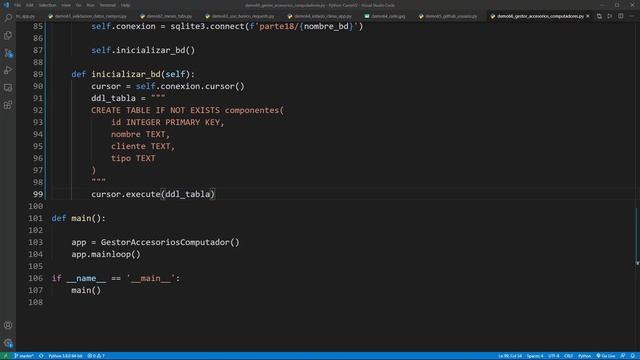Switch to the hi_app.py tab

(x=25, y=16)
